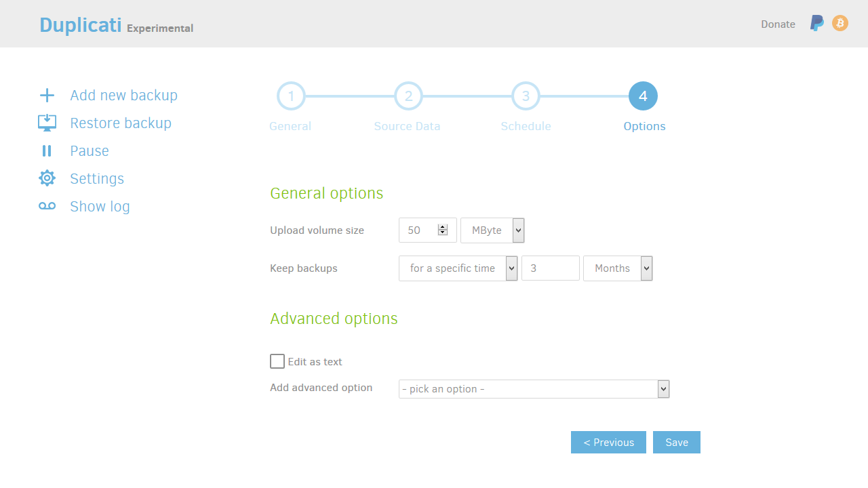Go back with the Previous button
Viewport: 868px width, 488px height.
tap(608, 442)
